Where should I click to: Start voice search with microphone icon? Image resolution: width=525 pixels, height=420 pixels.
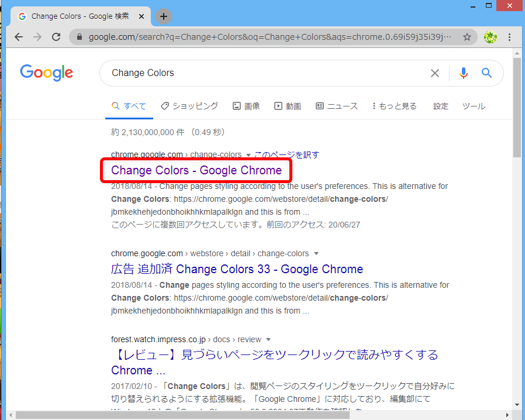464,73
